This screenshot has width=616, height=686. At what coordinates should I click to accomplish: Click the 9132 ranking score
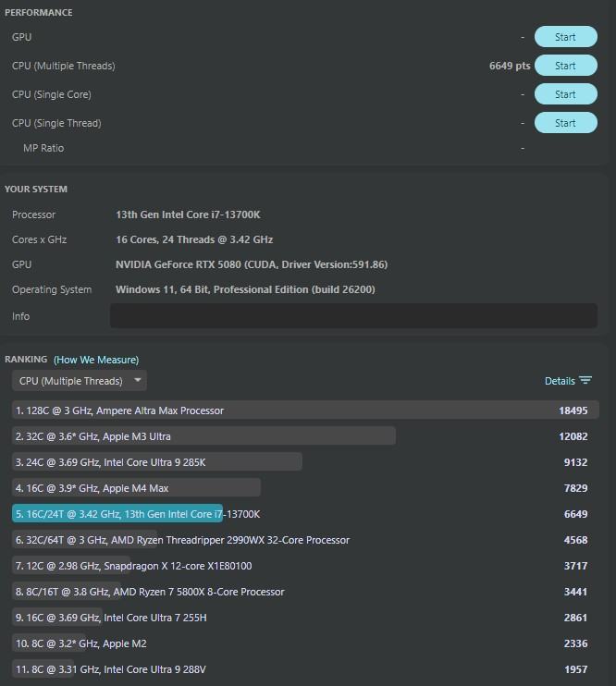click(575, 462)
